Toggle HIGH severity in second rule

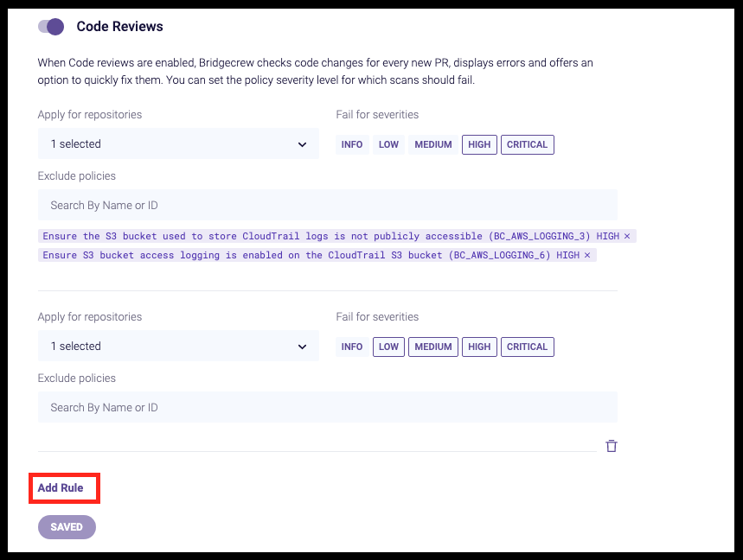tap(479, 347)
